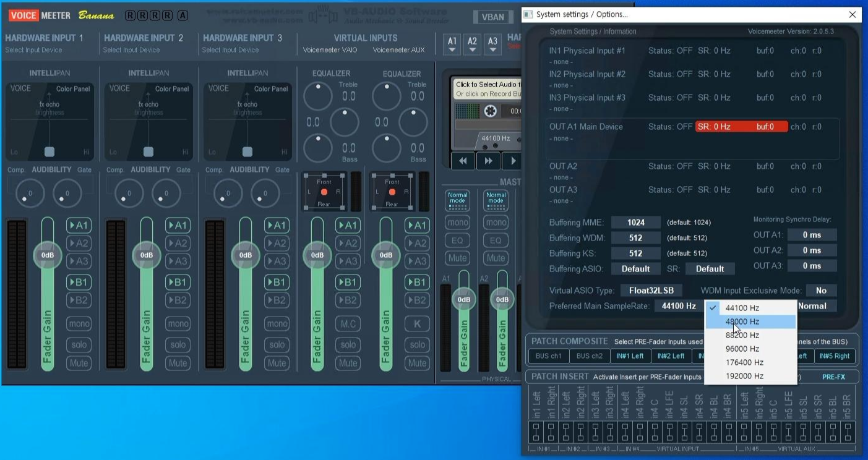Toggle B2 routing on Voicemeeter VAIO strip
This screenshot has height=460, width=868.
348,300
